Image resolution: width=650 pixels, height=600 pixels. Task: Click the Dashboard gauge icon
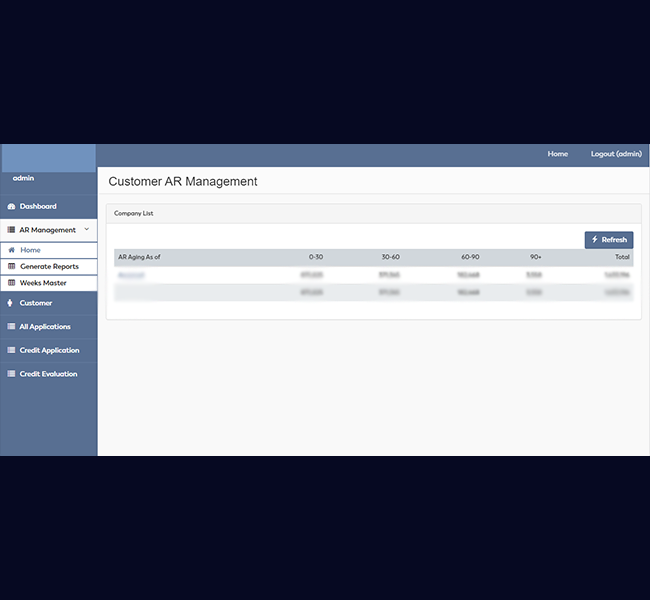click(x=11, y=207)
